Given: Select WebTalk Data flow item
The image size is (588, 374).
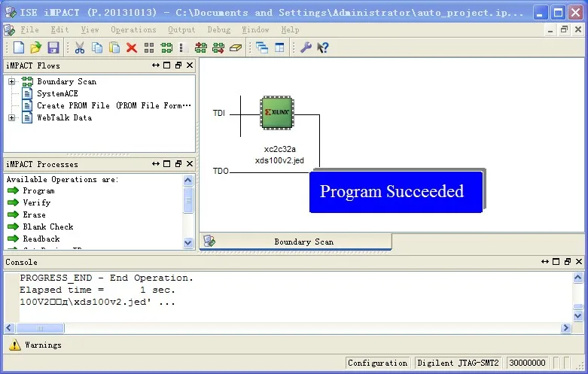Looking at the screenshot, I should 65,117.
